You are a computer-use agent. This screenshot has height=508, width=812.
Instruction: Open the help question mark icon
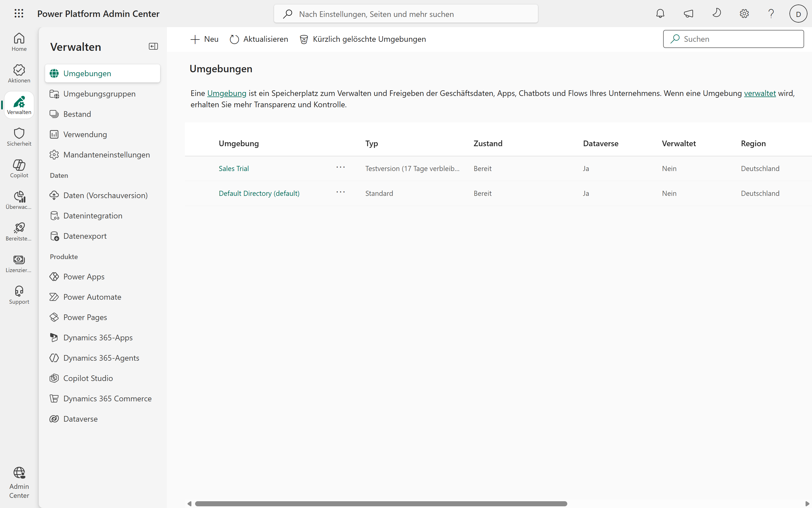click(771, 14)
